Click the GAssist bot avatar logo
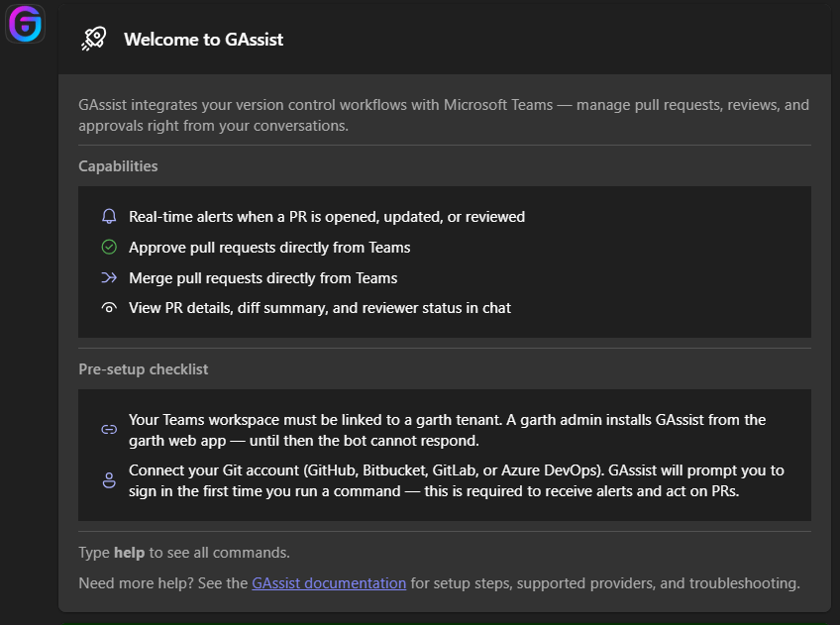 pyautogui.click(x=25, y=24)
